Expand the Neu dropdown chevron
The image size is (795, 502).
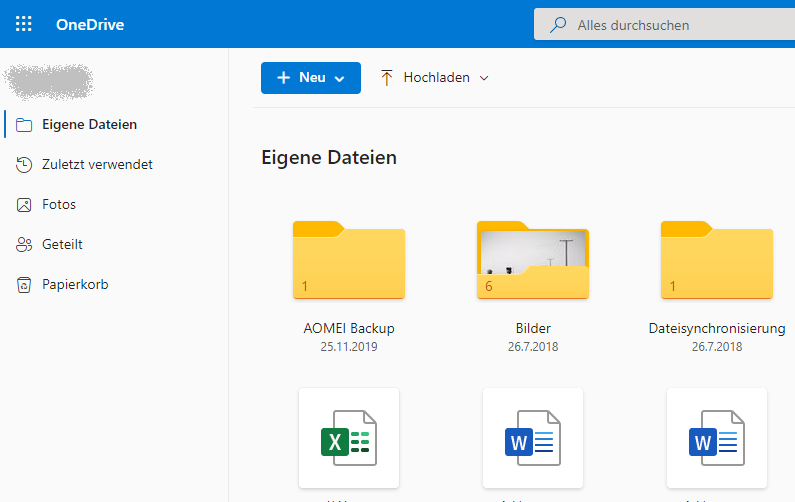point(340,78)
